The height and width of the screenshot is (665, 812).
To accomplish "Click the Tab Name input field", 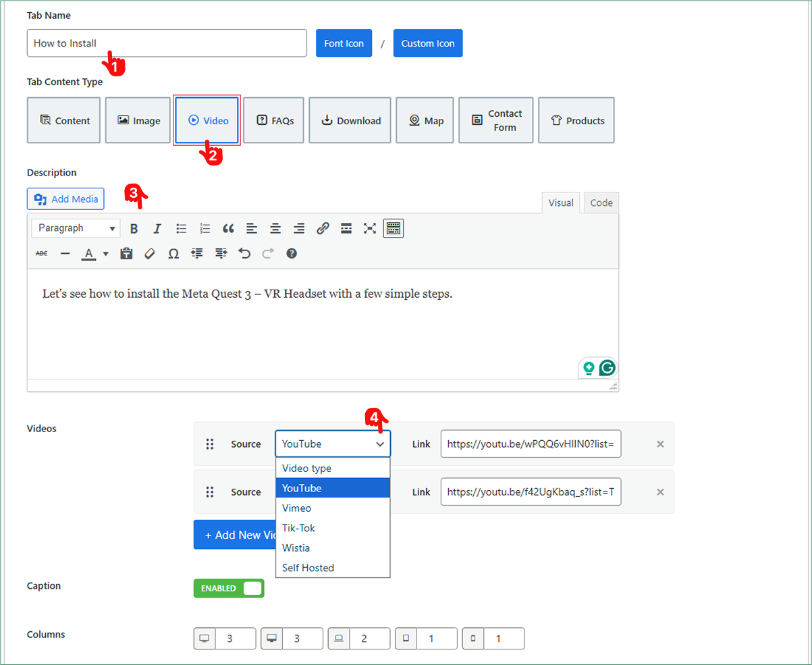I will [x=167, y=43].
